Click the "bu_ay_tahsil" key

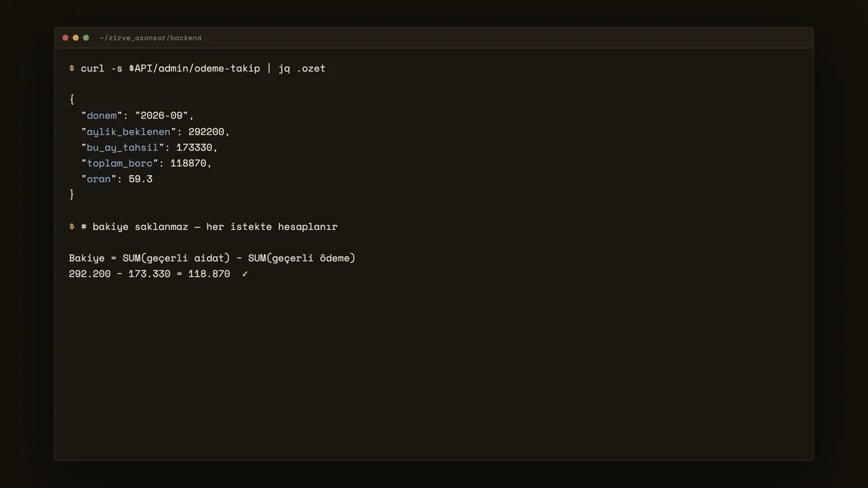pos(123,147)
